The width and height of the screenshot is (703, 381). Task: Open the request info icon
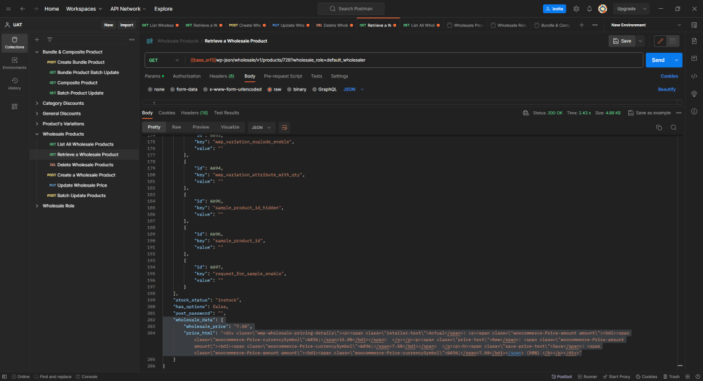(x=694, y=111)
